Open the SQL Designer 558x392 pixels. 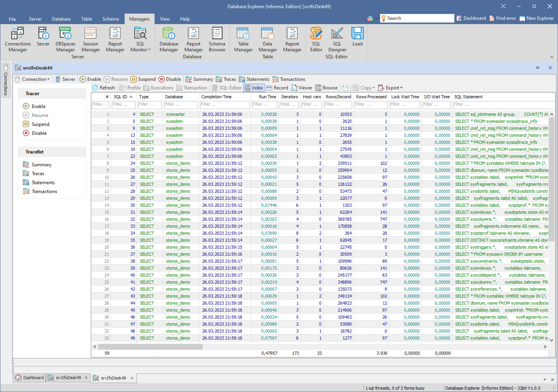337,40
